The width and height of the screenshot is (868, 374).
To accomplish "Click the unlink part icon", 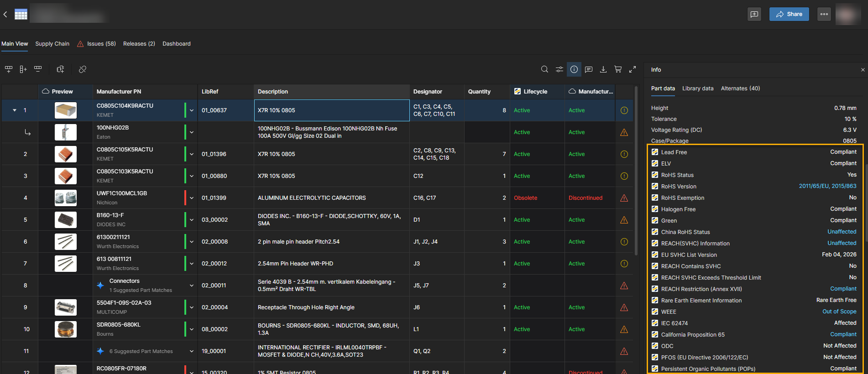I will pos(83,69).
